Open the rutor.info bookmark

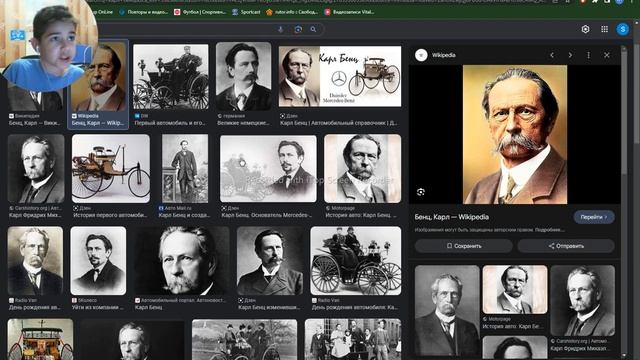pyautogui.click(x=292, y=12)
